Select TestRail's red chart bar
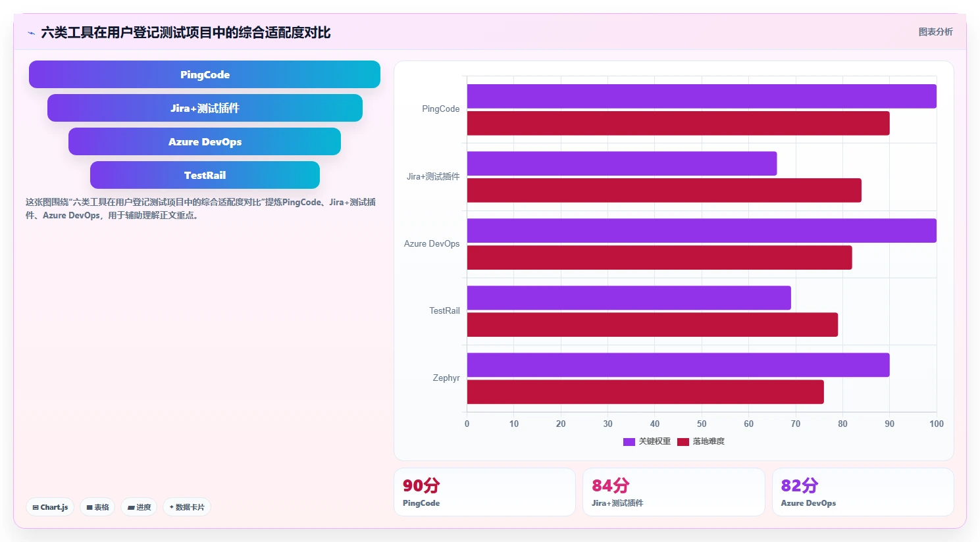This screenshot has width=980, height=542. (x=652, y=324)
